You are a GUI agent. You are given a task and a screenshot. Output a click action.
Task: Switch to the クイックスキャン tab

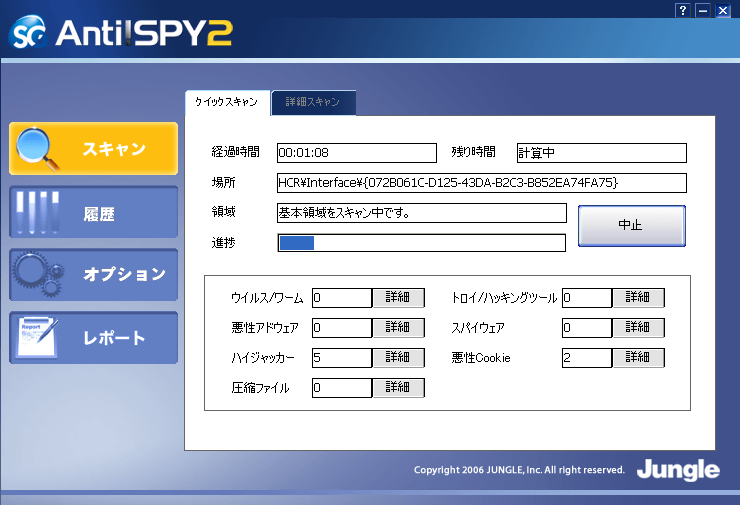click(227, 102)
